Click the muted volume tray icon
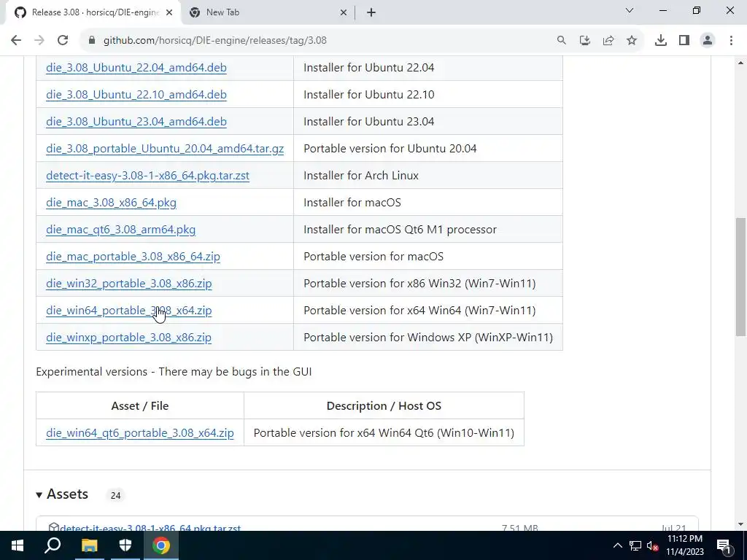Viewport: 747px width, 560px height. pyautogui.click(x=653, y=545)
